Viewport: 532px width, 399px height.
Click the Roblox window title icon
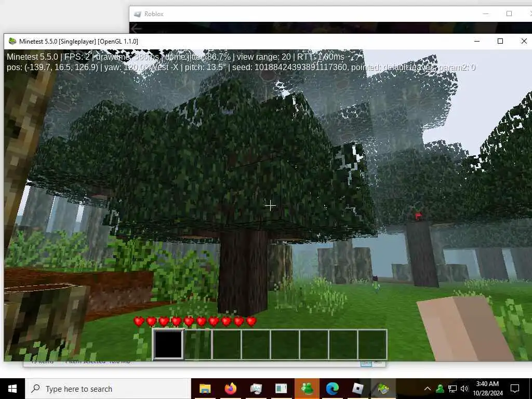137,14
